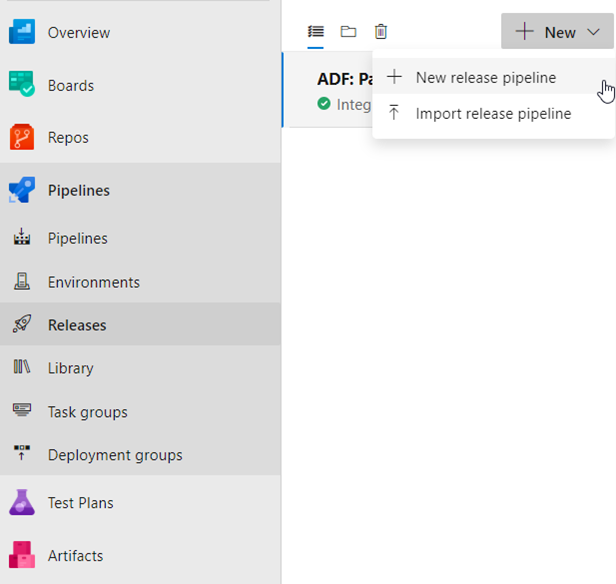This screenshot has width=616, height=584.
Task: Click the Repos branch icon
Action: point(22,137)
